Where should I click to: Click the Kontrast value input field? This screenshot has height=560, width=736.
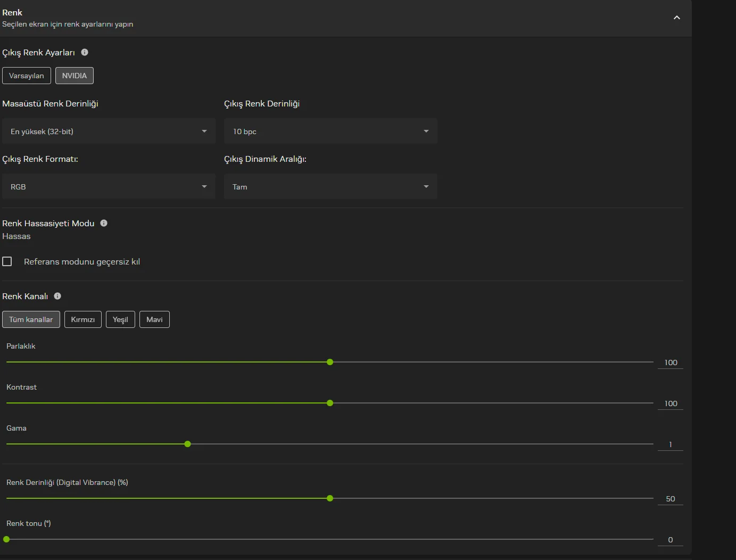point(671,403)
